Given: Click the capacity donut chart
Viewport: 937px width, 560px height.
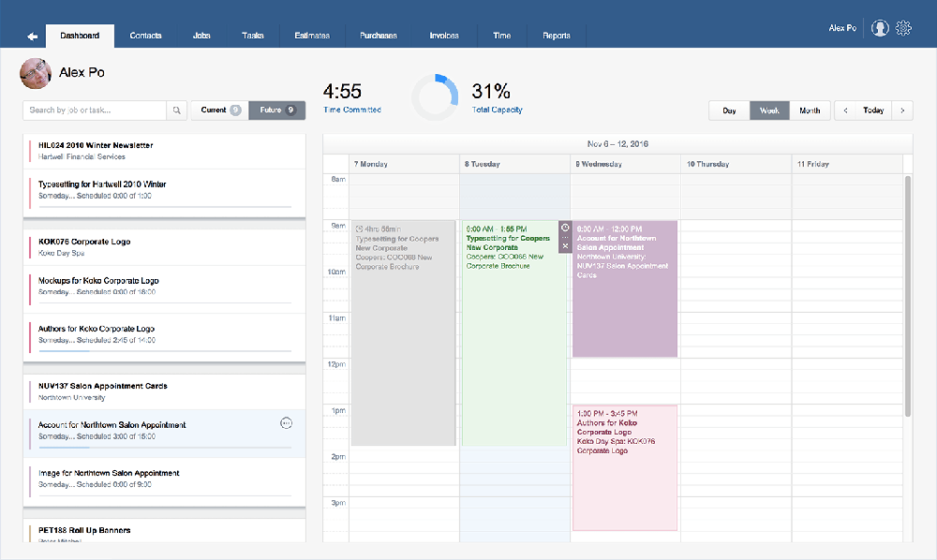Looking at the screenshot, I should pos(435,96).
